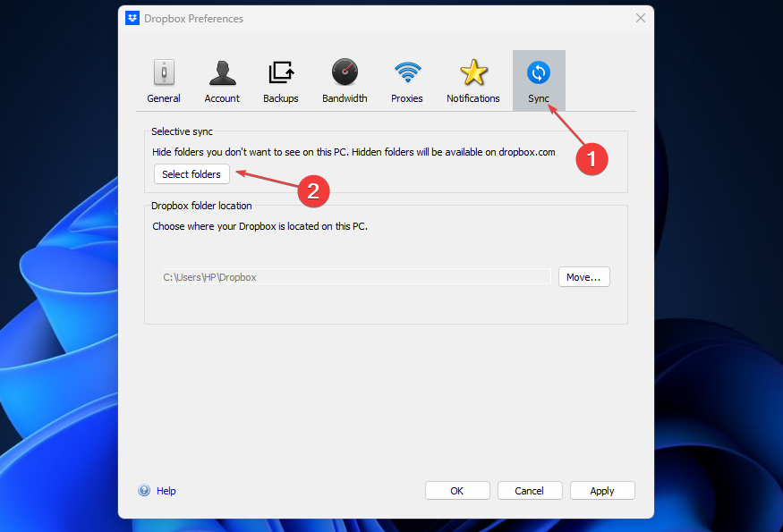Click the Move... button
783x532 pixels.
pos(583,277)
